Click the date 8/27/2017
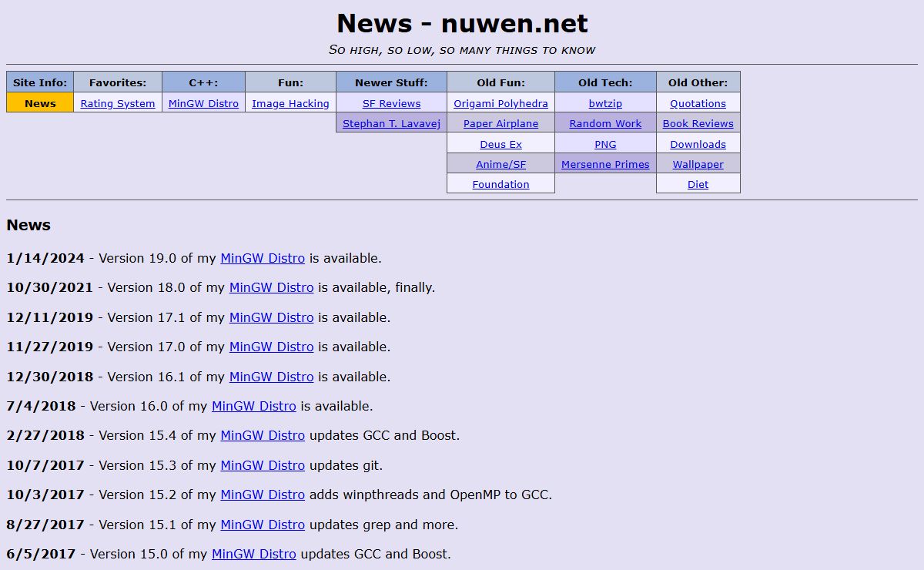The image size is (924, 570). (x=45, y=525)
